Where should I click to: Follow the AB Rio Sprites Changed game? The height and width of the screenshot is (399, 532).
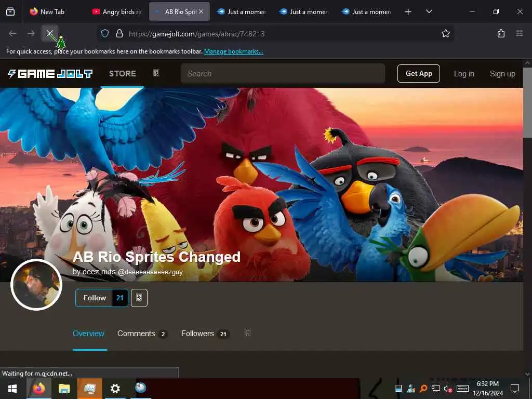coord(95,298)
